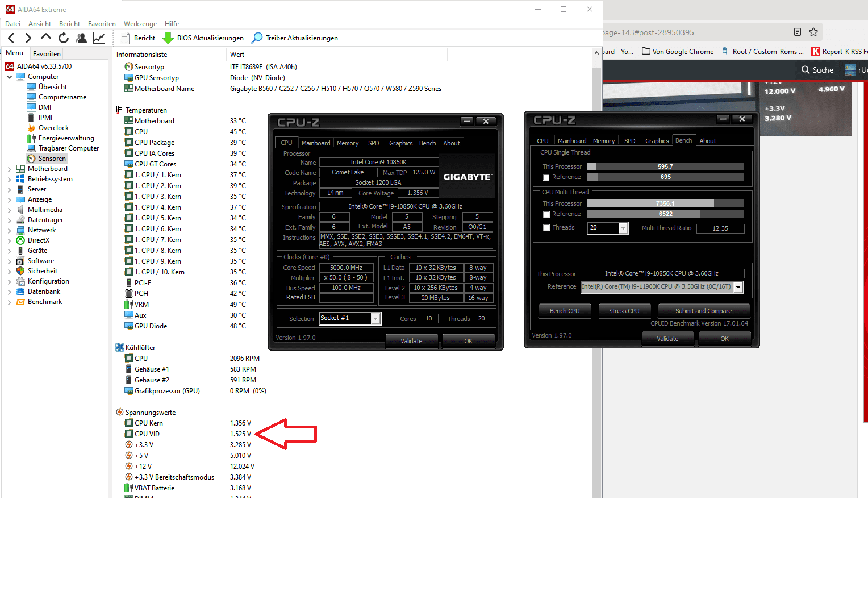Expand the Betriebssystem tree node

click(10, 179)
